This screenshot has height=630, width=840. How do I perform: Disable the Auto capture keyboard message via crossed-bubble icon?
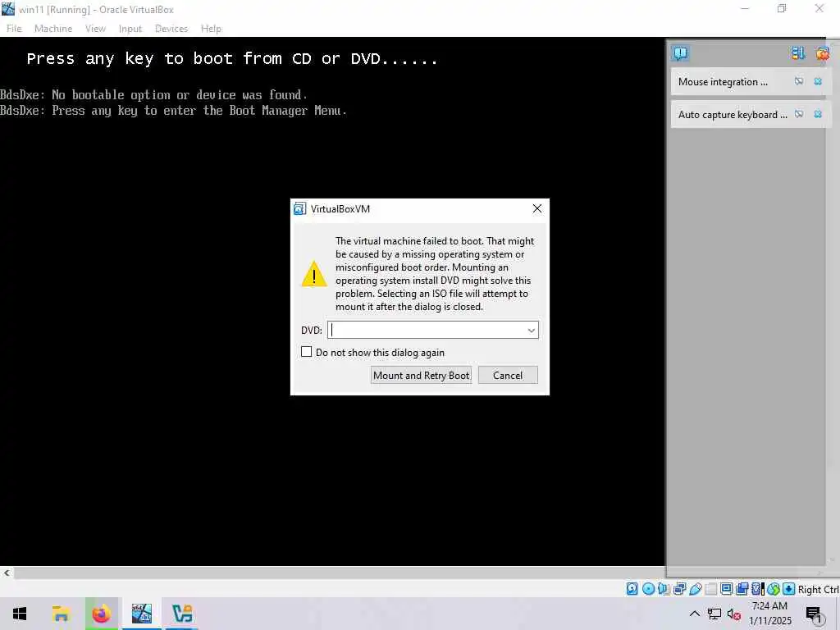(799, 114)
